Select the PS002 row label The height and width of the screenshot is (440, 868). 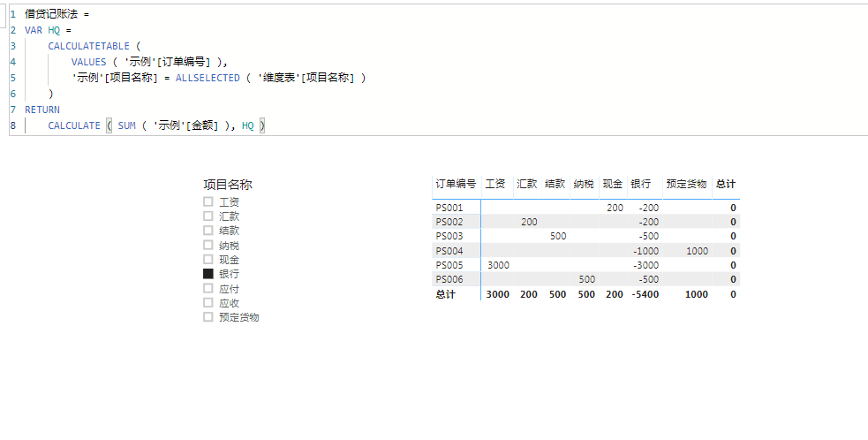449,223
